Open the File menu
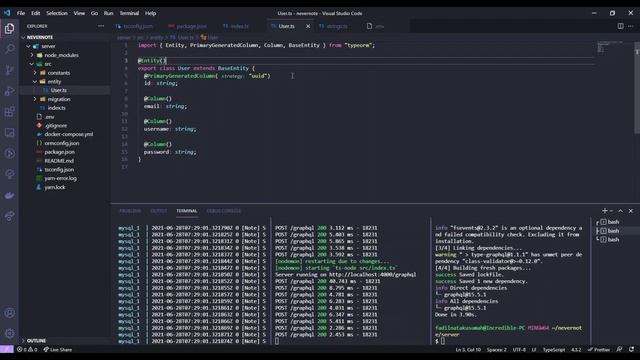This screenshot has width=640, height=360. (21, 13)
